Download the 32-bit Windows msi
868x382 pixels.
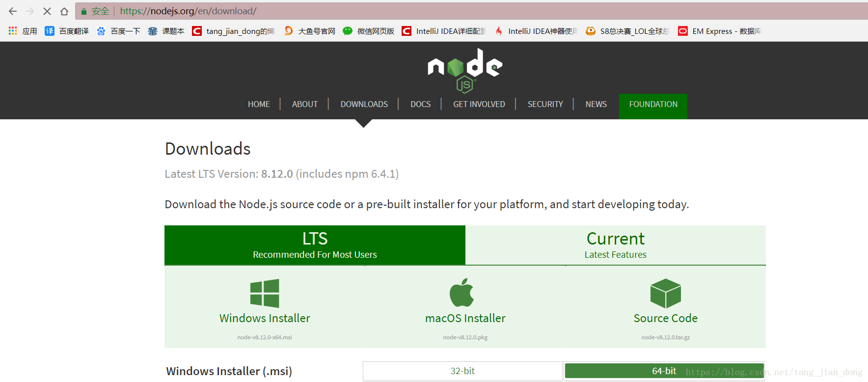(x=462, y=371)
